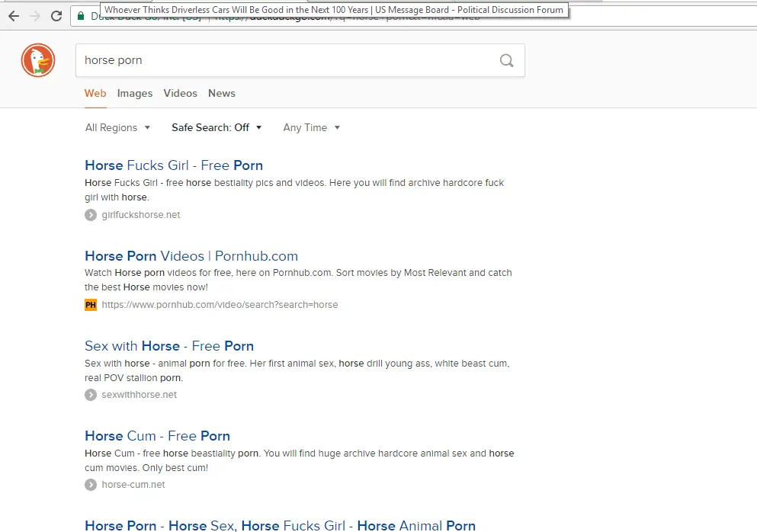Click the grey arrow icon beside third result URL

(91, 395)
